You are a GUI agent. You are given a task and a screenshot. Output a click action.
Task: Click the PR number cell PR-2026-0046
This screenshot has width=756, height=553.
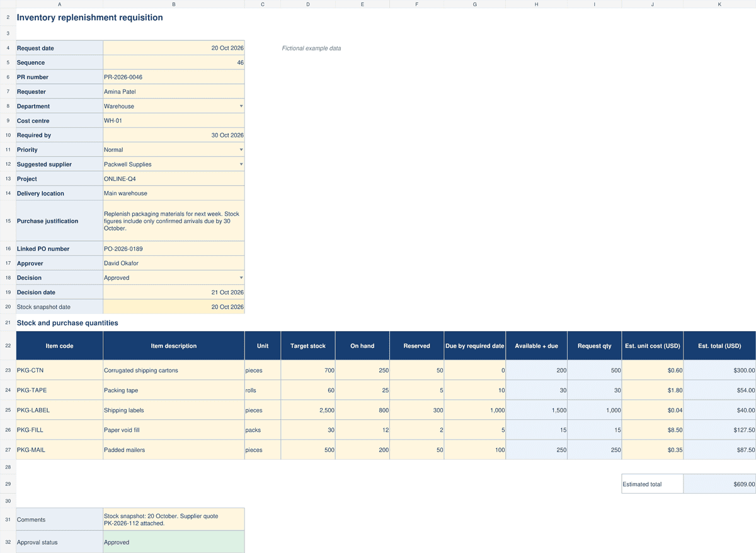coord(174,77)
